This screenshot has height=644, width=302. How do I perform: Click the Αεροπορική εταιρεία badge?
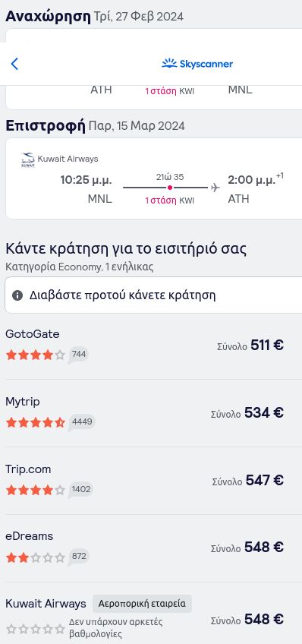click(x=142, y=604)
